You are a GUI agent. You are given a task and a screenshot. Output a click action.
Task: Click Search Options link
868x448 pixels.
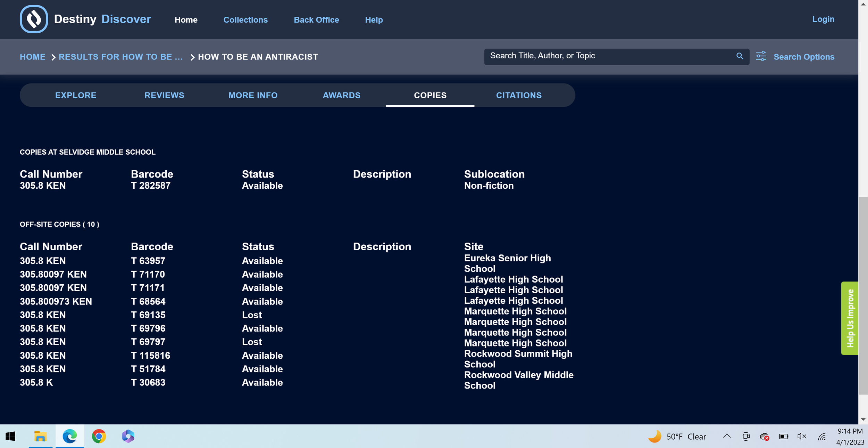[803, 57]
